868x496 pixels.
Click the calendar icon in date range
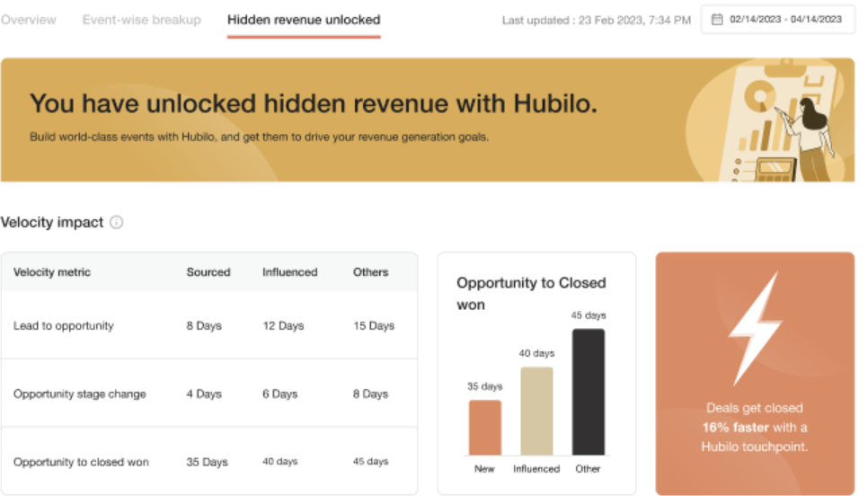coord(717,20)
